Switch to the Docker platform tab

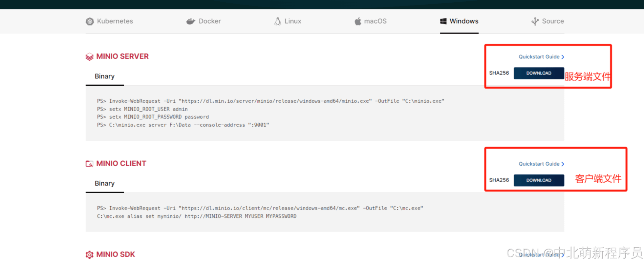209,21
